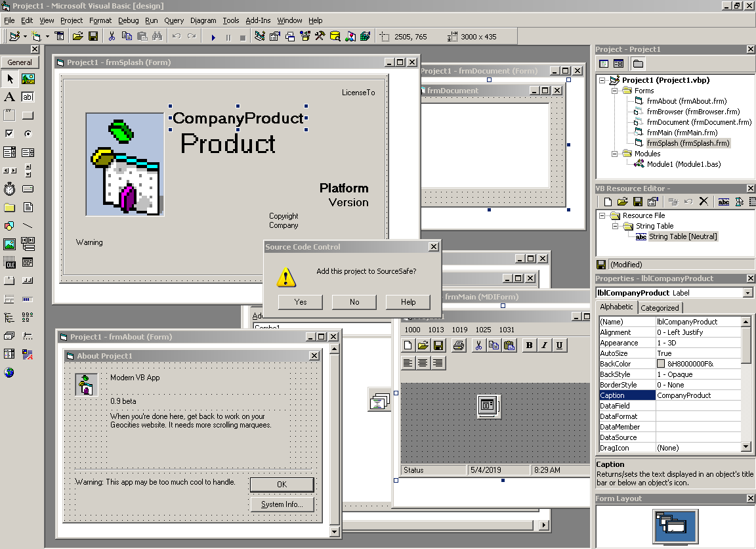Select the OptionButton control in toolbox
Screen dimensions: 756x549
pyautogui.click(x=28, y=133)
